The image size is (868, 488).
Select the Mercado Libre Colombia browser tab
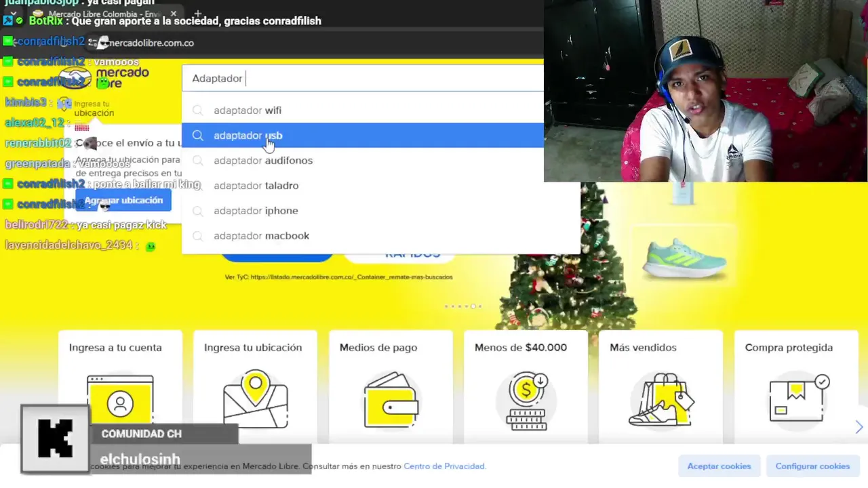104,14
